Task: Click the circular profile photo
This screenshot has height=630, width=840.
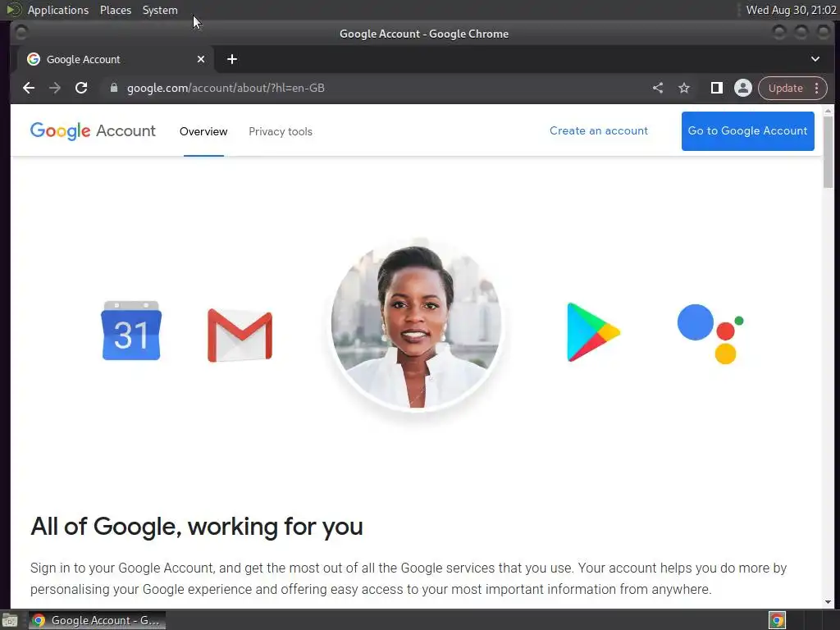Action: pyautogui.click(x=416, y=326)
